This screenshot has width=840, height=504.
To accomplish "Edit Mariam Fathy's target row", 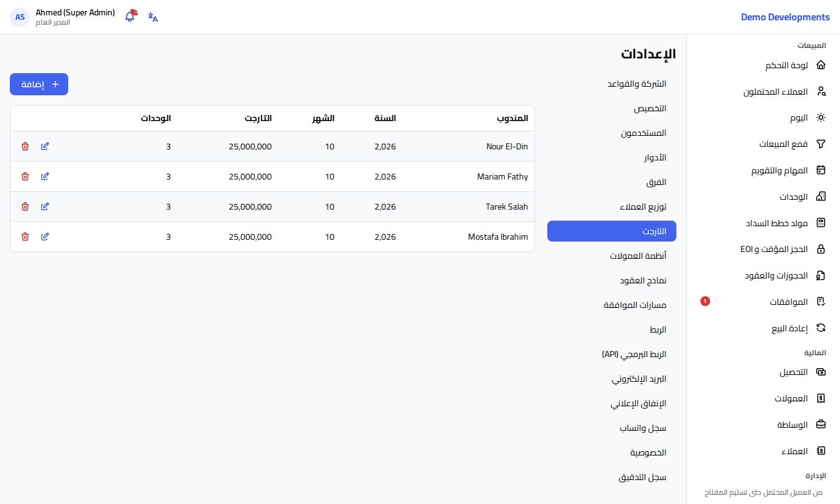I will (45, 176).
